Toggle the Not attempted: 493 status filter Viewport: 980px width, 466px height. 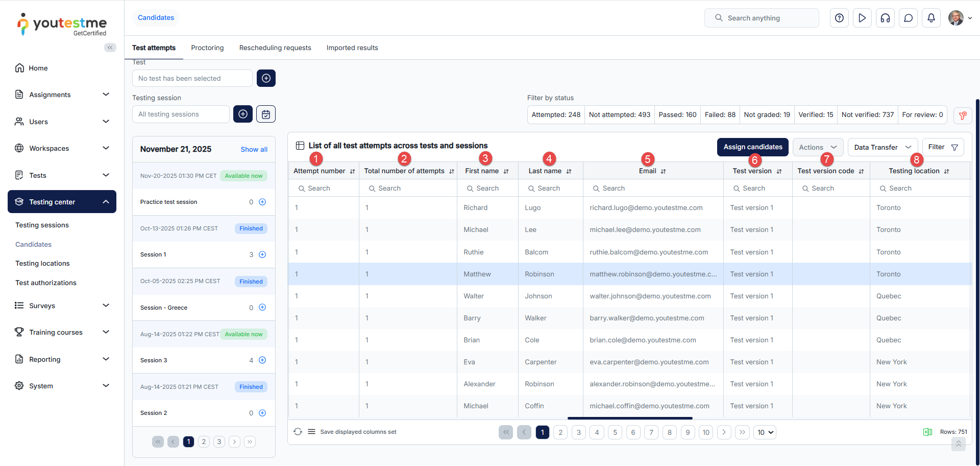click(x=619, y=114)
